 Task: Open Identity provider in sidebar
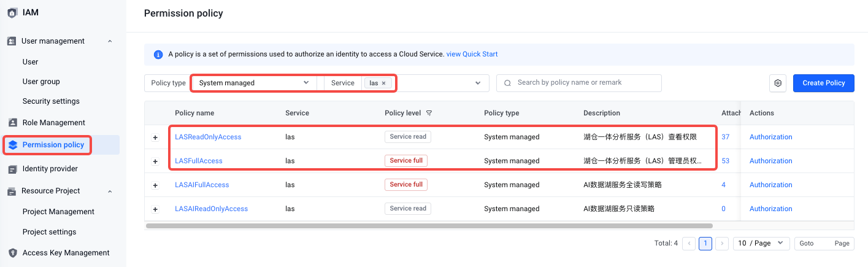pyautogui.click(x=50, y=169)
